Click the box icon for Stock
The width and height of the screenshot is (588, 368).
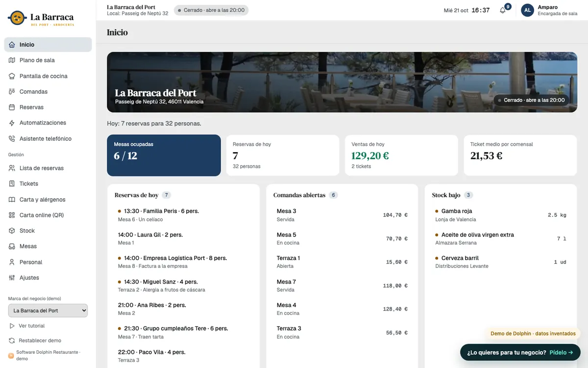(12, 231)
